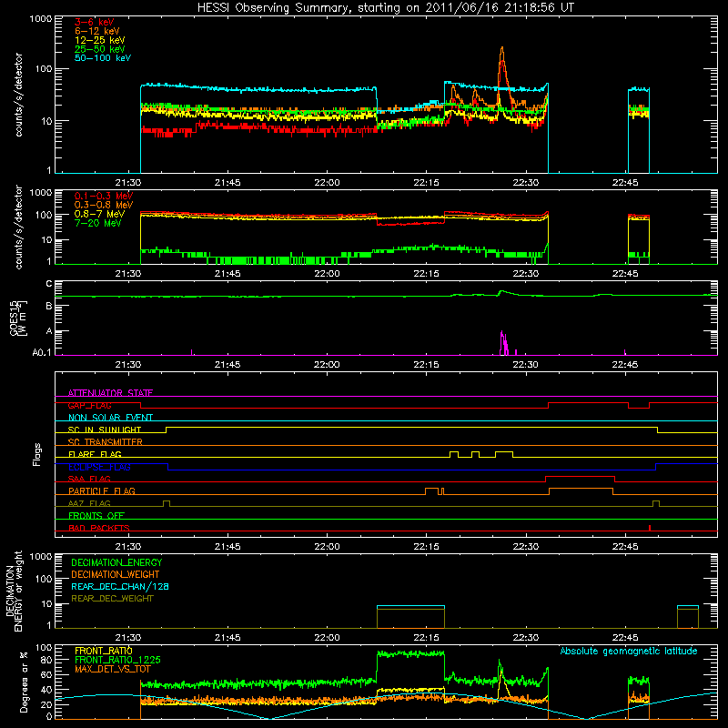Click the 22:45 label under the MeV panel

click(625, 274)
